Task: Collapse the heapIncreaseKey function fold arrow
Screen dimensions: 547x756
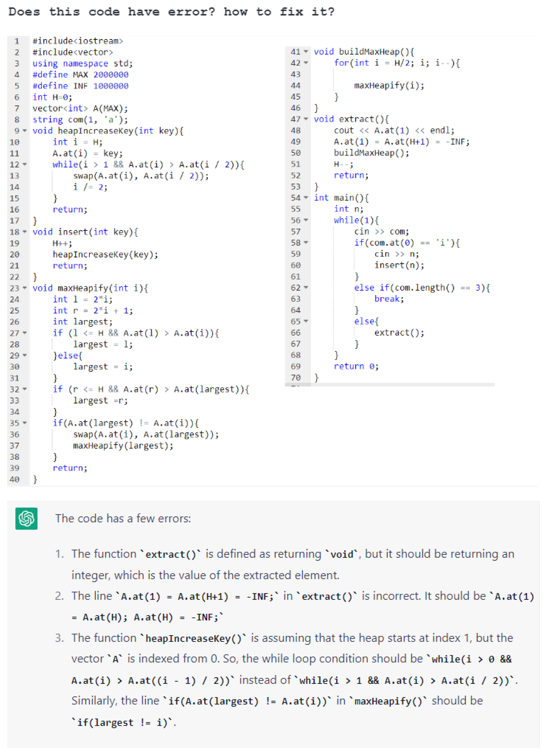Action: coord(25,131)
